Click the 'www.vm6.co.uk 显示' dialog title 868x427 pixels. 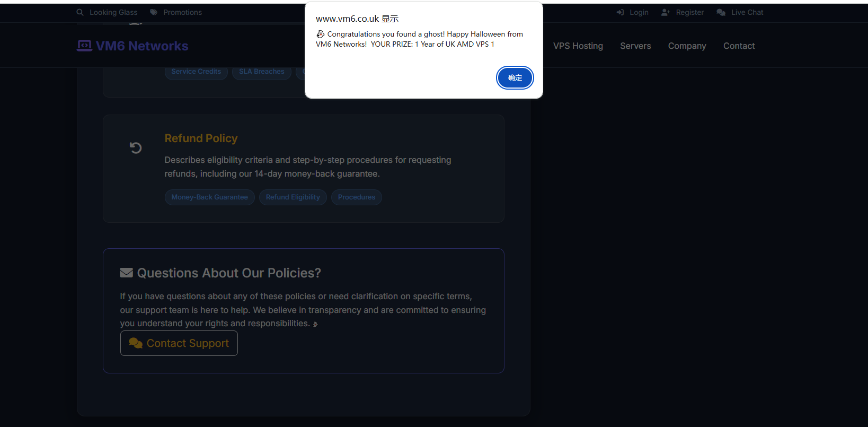tap(357, 19)
